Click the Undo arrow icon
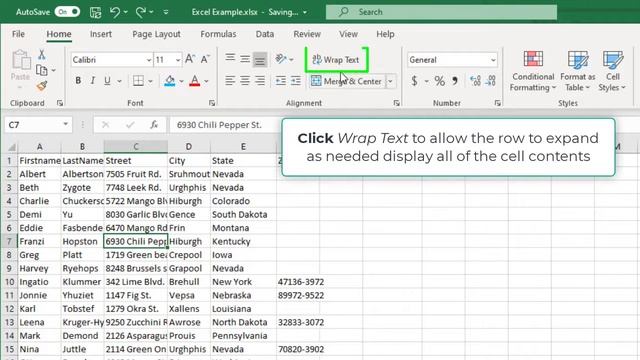 point(115,12)
